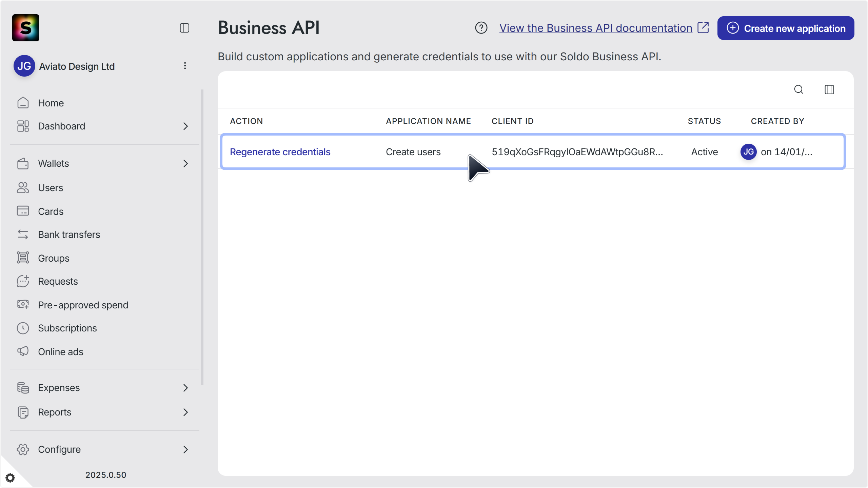Expand the Expenses chevron
This screenshot has height=488, width=868.
tap(185, 388)
